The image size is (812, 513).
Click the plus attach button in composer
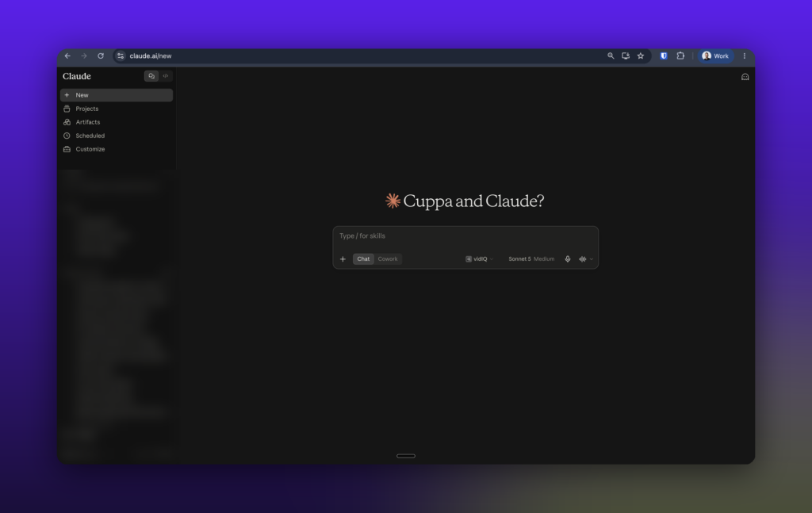click(x=343, y=258)
